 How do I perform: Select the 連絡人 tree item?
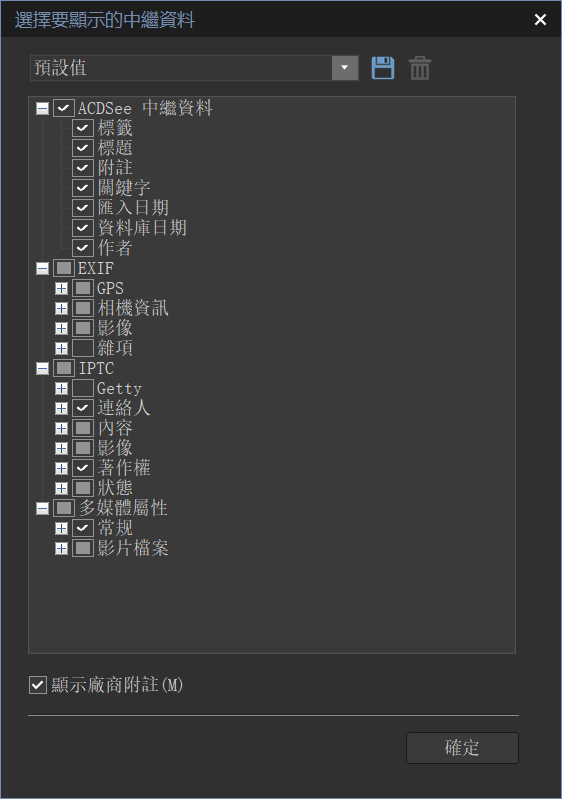pyautogui.click(x=124, y=408)
